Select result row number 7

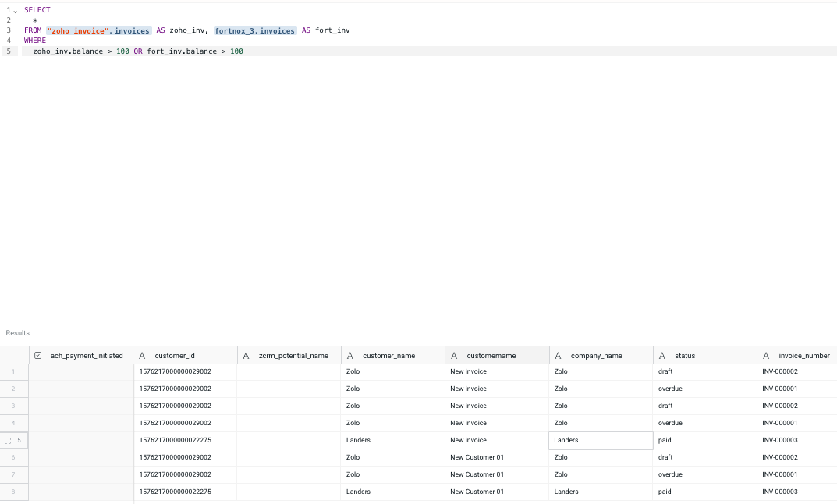(14, 474)
